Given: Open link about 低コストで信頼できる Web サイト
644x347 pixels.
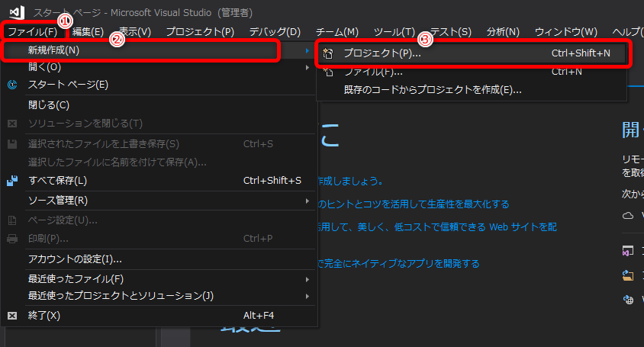Looking at the screenshot, I should [x=437, y=227].
